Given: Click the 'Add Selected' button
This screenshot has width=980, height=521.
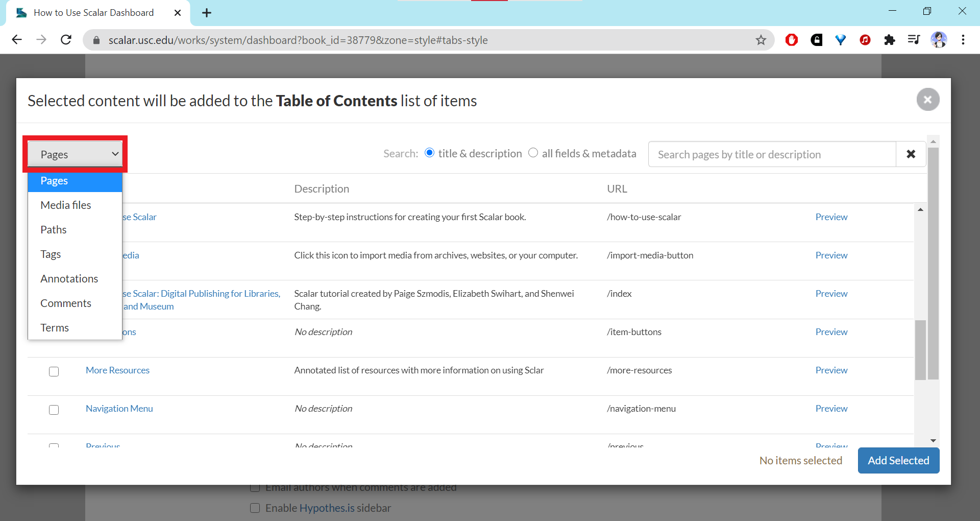Looking at the screenshot, I should (x=898, y=460).
